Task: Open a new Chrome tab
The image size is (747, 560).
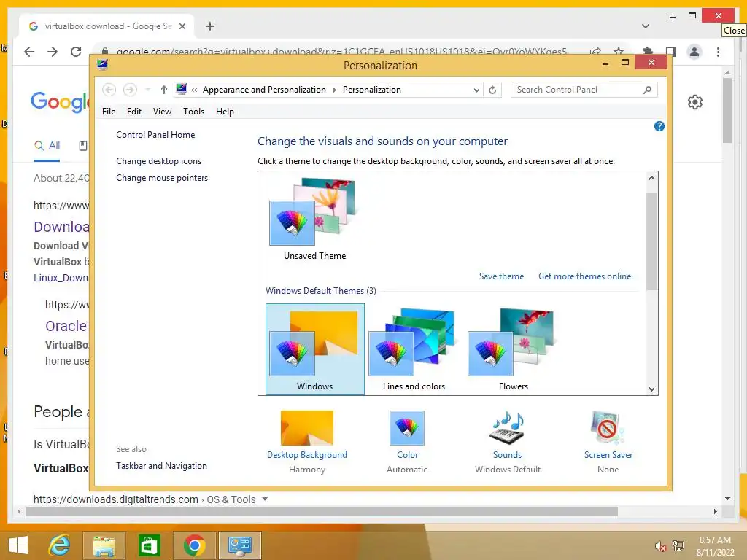Action: [x=210, y=26]
